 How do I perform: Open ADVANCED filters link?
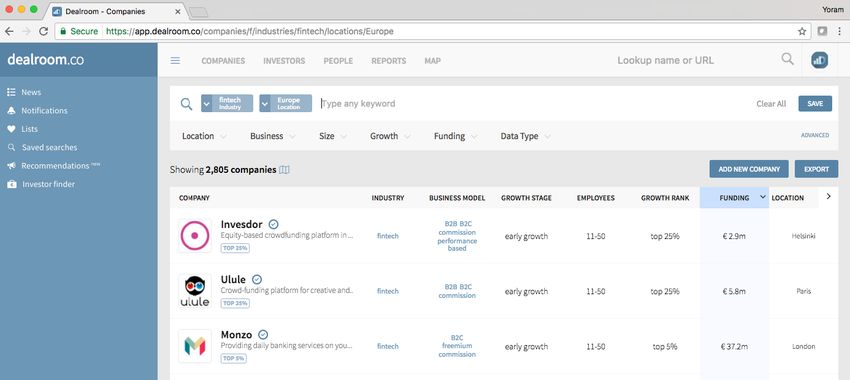pyautogui.click(x=815, y=136)
